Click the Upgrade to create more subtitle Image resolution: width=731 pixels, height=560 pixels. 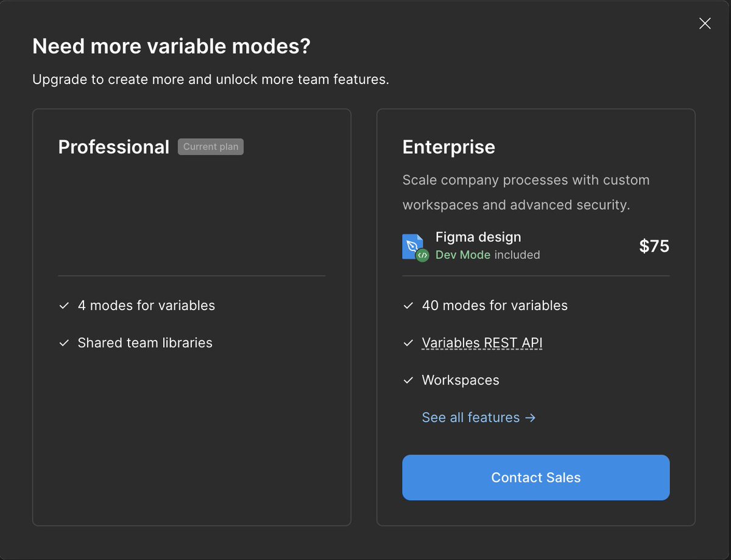210,80
